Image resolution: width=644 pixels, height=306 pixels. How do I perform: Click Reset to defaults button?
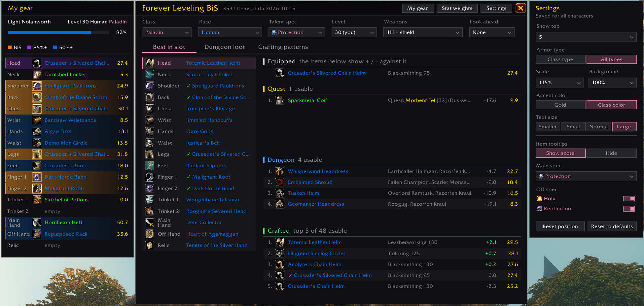[x=612, y=226]
